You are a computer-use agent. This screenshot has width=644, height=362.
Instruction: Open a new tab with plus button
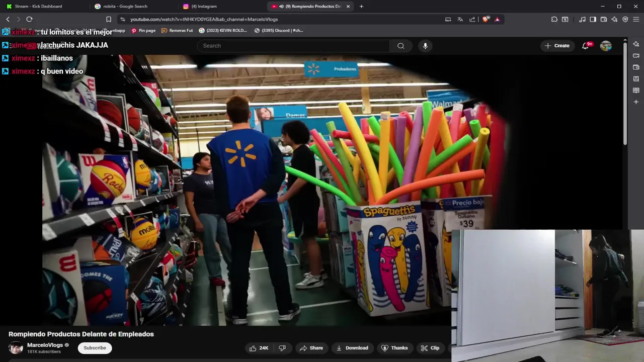coord(361,6)
